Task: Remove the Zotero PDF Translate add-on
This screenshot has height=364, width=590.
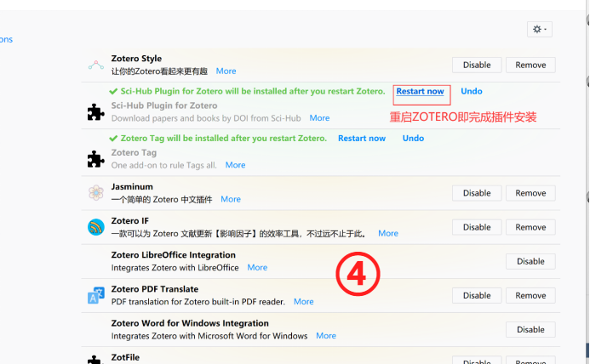Action: 530,296
